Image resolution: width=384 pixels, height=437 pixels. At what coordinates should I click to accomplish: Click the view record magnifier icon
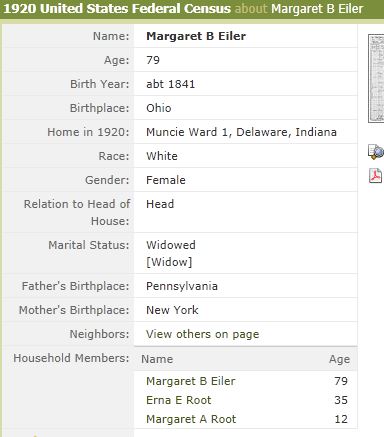pos(376,152)
